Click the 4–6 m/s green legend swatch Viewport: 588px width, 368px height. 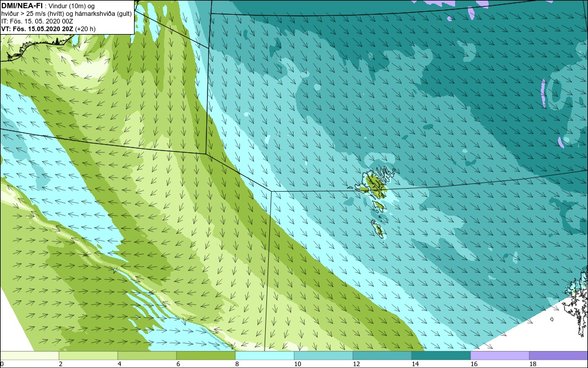coord(147,355)
